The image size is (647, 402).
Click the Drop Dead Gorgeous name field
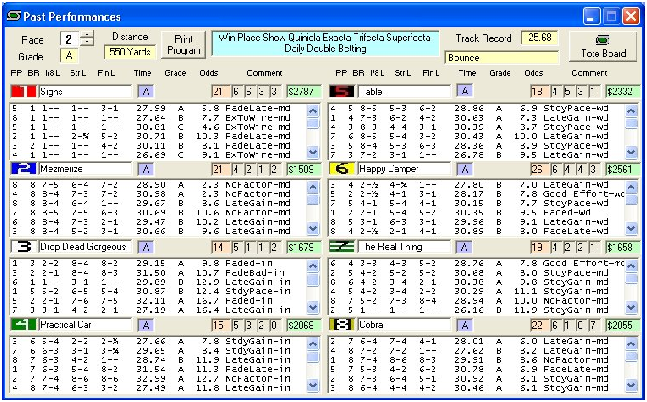[85, 247]
